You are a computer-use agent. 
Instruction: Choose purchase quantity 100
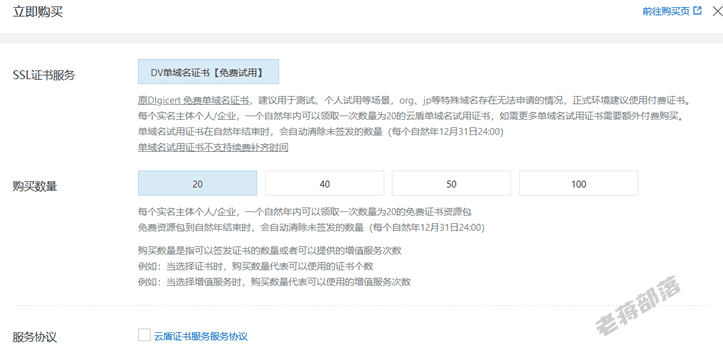[579, 183]
